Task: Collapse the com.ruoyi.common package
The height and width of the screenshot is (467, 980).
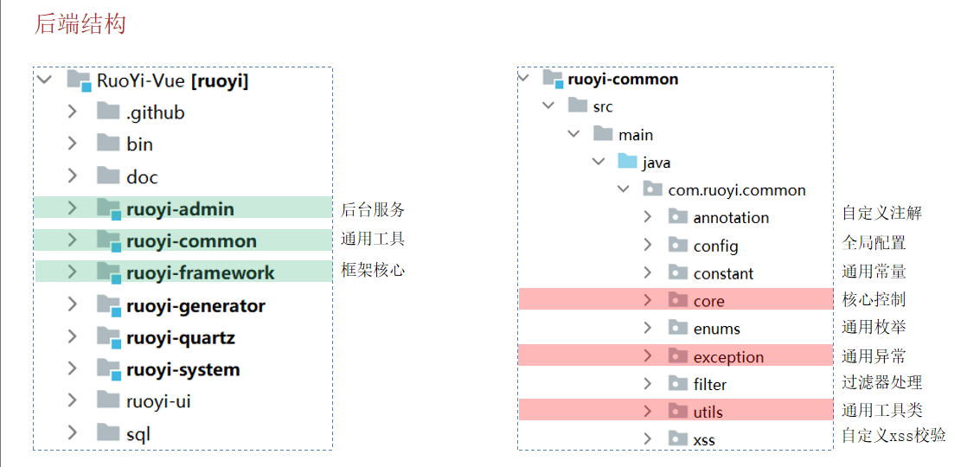Action: 623,189
